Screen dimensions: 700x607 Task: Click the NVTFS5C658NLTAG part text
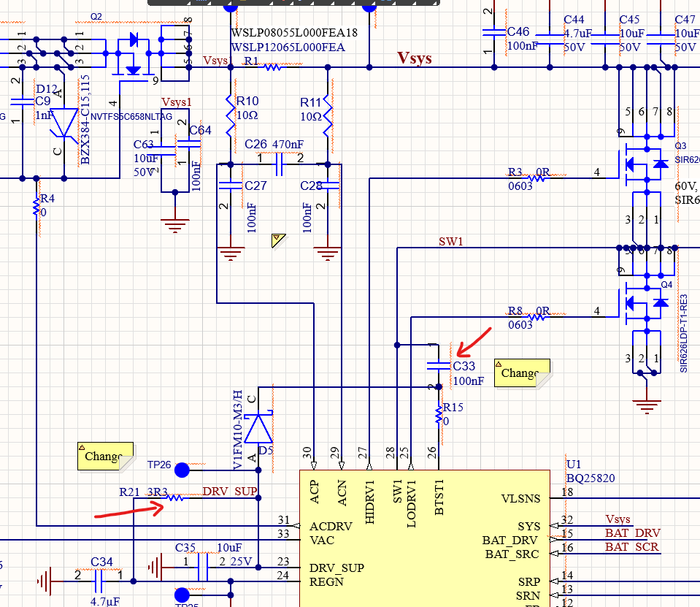131,117
